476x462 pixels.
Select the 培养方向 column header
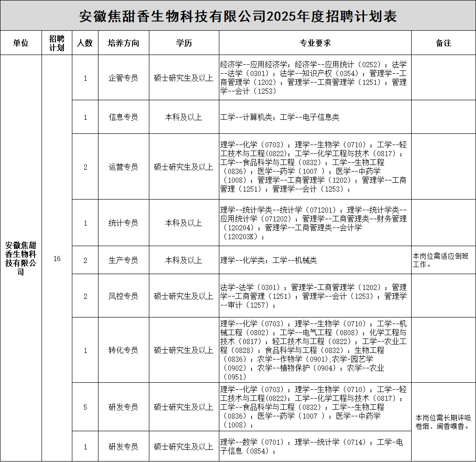pyautogui.click(x=123, y=43)
